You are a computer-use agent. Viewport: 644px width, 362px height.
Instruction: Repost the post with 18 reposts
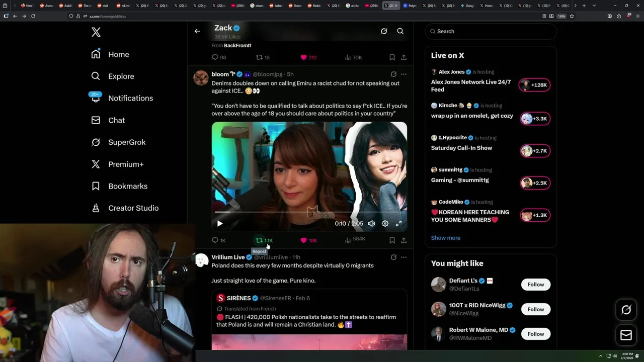click(263, 57)
